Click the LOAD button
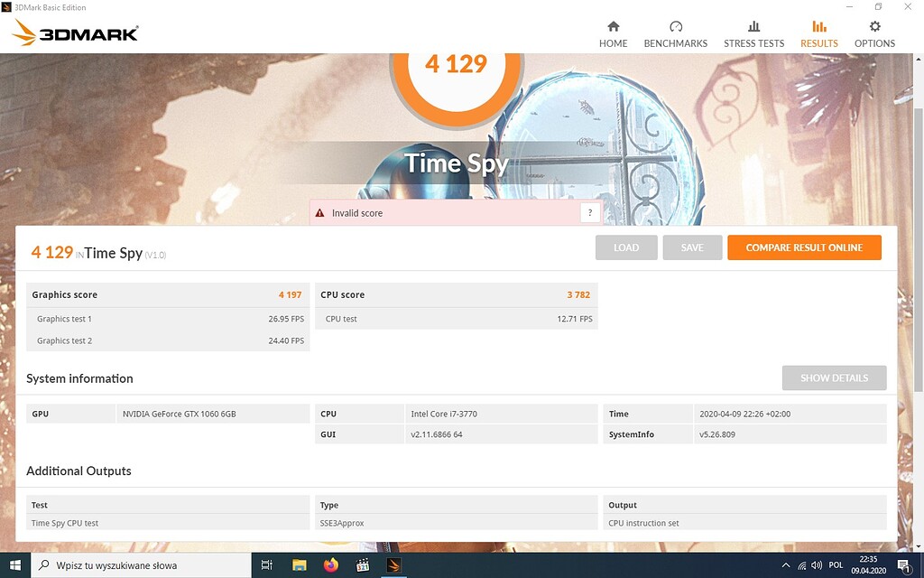Viewport: 924px width, 578px height. [x=626, y=247]
